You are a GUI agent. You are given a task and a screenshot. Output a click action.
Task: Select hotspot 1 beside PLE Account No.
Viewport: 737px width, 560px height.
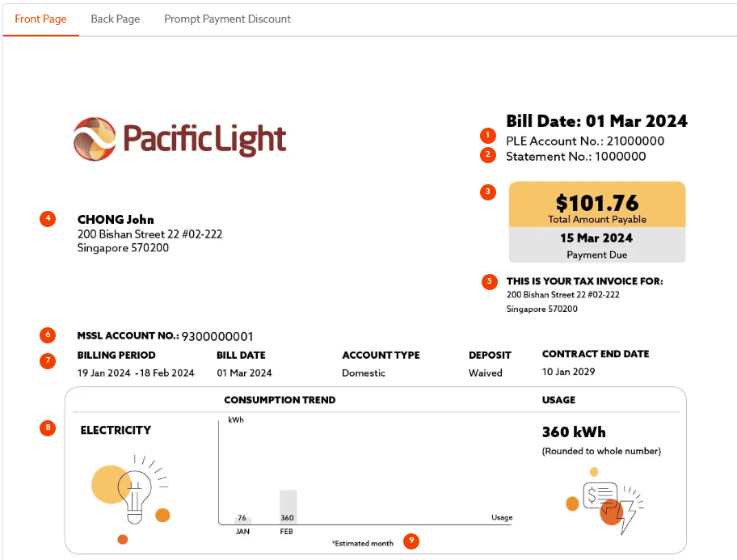488,136
